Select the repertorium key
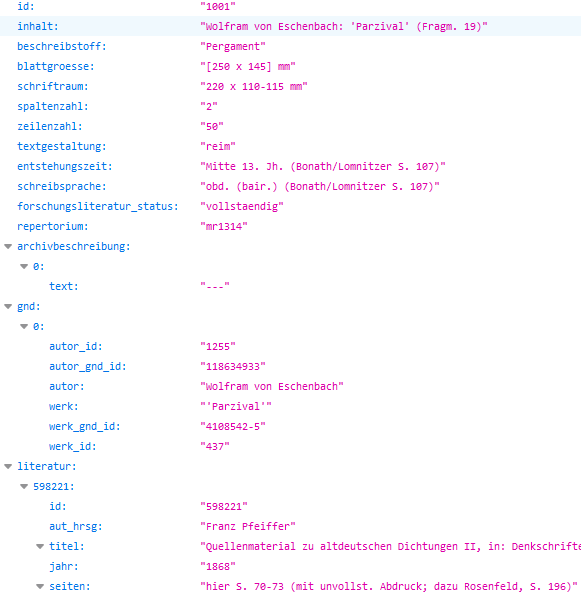Viewport: 581px width, 600px height. [x=53, y=226]
